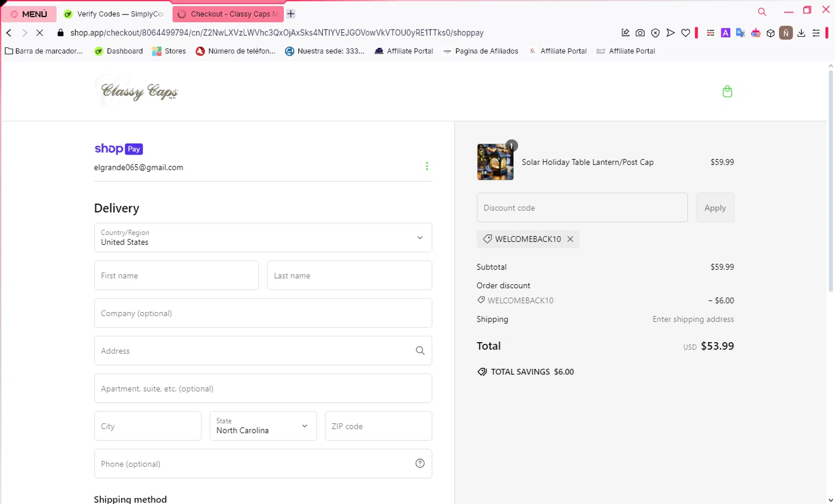Open the first Affiliate Portal bookmark
The image size is (835, 504).
point(404,51)
